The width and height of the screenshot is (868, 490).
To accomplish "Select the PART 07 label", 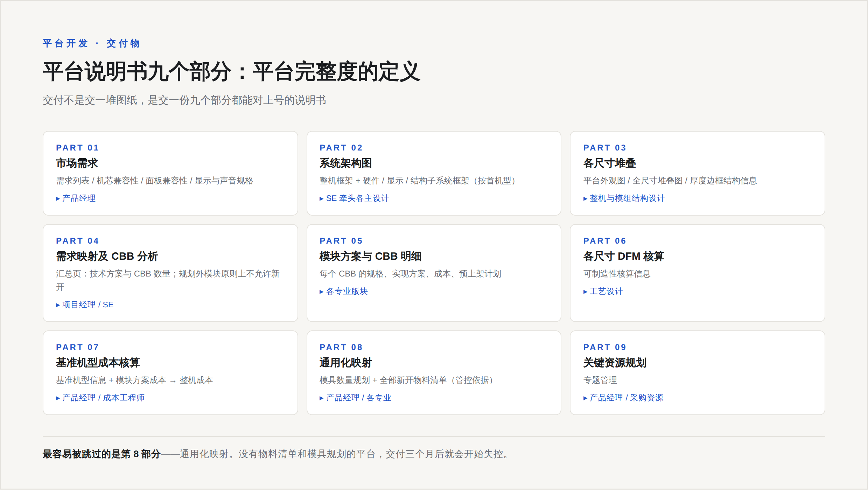I will [78, 347].
